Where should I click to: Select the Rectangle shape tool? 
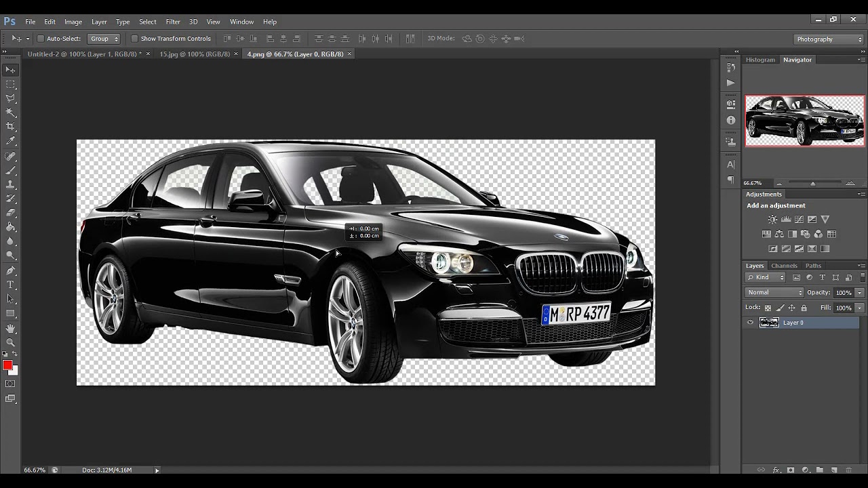coord(11,313)
